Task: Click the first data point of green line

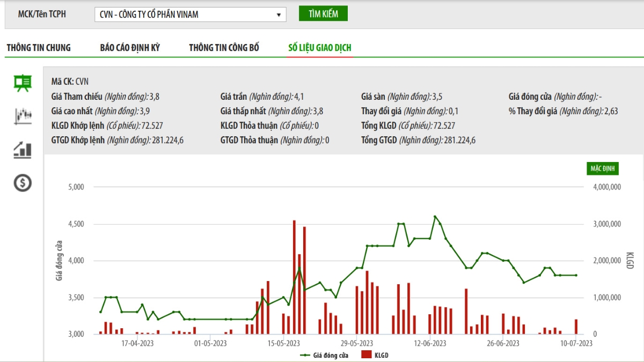Action: [x=100, y=312]
